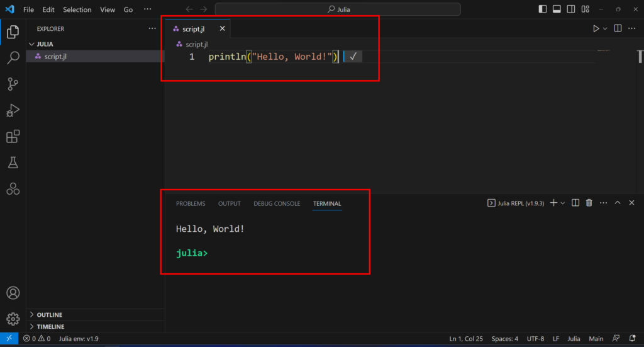Image resolution: width=644 pixels, height=347 pixels.
Task: Open the View menu
Action: click(107, 9)
